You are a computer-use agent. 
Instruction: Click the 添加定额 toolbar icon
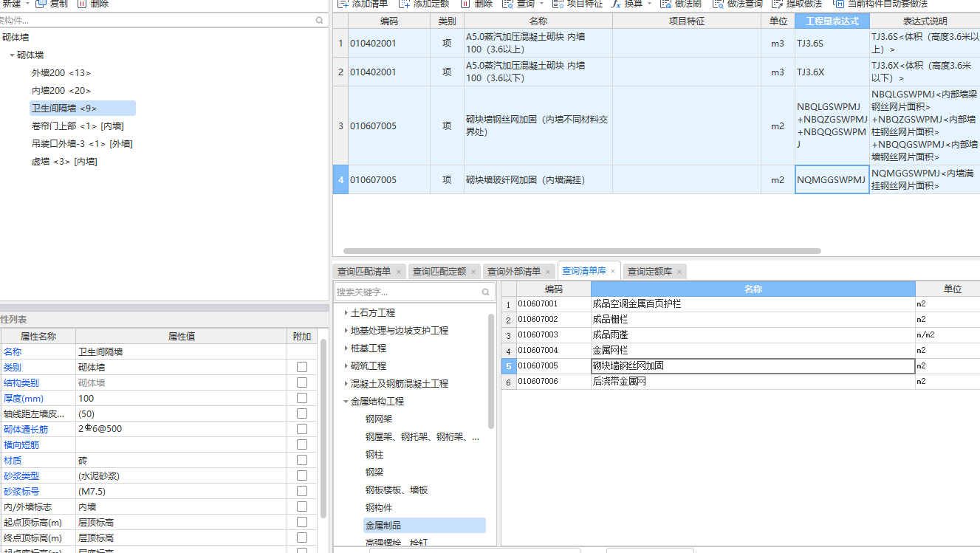click(x=404, y=4)
